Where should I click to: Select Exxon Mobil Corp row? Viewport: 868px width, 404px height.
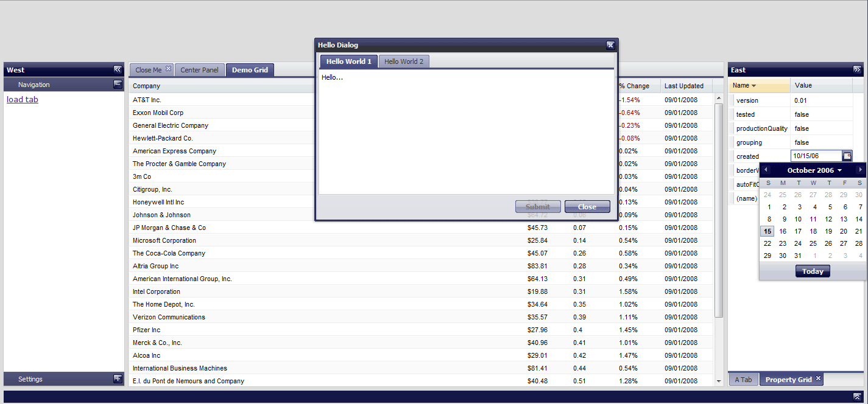[420, 113]
